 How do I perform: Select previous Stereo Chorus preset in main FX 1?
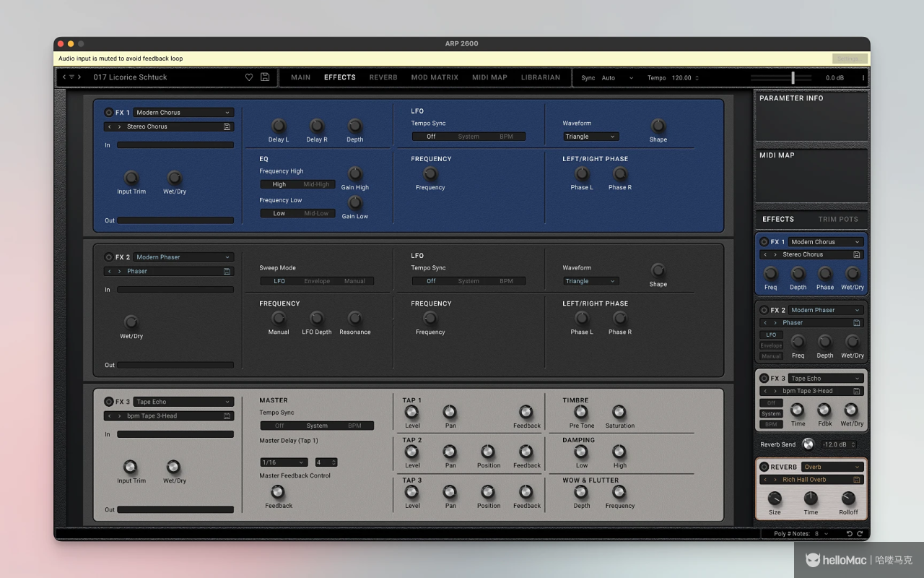(110, 126)
